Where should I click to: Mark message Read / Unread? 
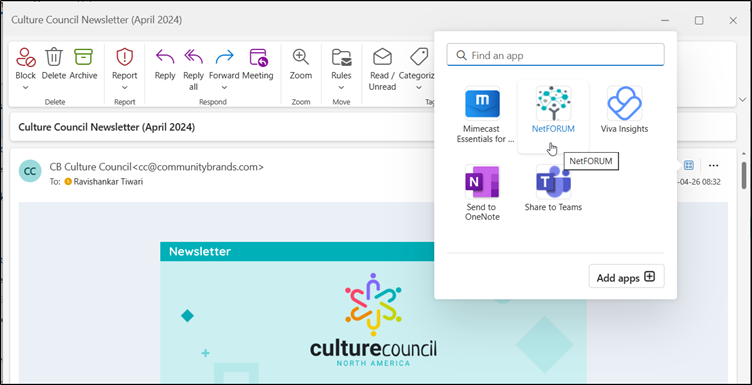(382, 57)
